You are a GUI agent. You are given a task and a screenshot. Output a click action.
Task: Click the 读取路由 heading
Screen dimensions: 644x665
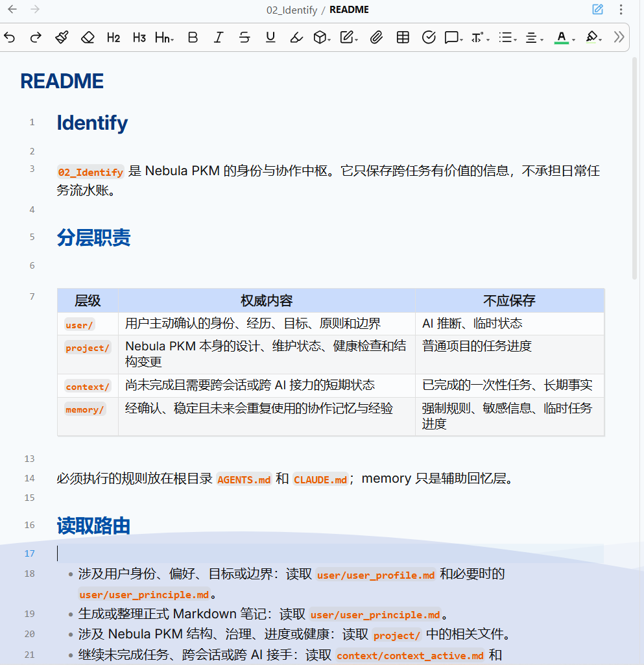93,526
